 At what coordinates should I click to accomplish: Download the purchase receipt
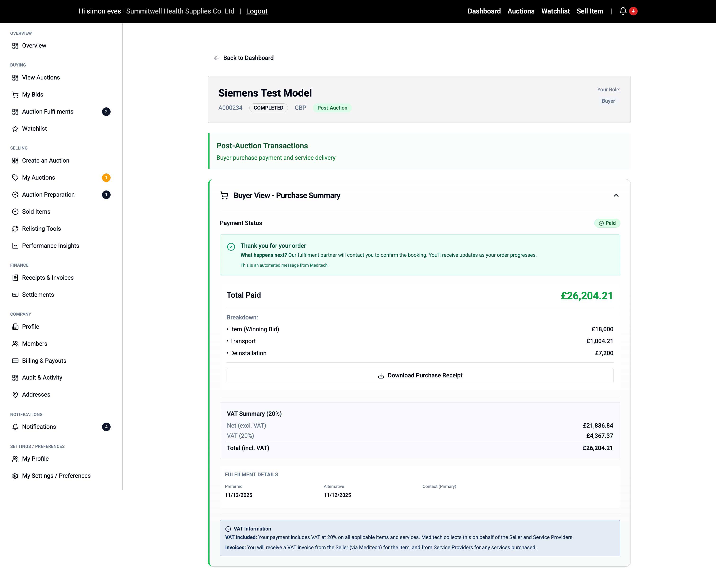click(x=420, y=375)
